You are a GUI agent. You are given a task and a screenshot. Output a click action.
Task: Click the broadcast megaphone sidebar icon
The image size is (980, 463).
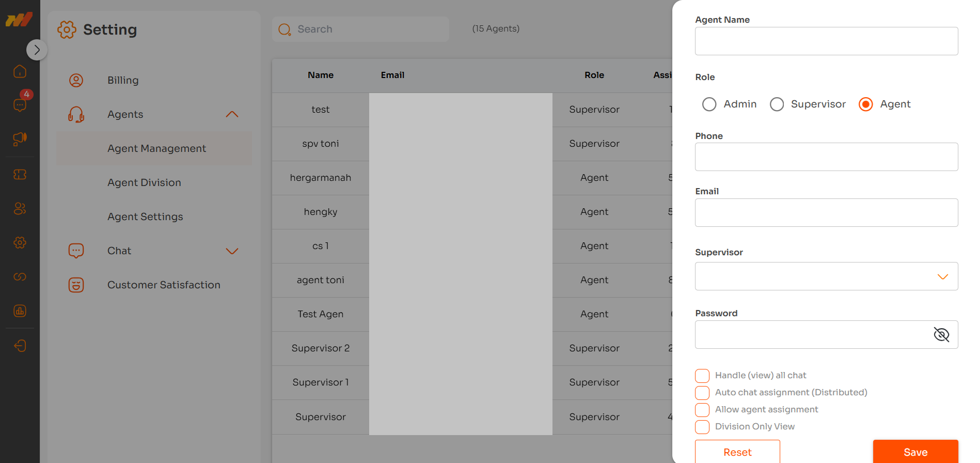pos(20,138)
